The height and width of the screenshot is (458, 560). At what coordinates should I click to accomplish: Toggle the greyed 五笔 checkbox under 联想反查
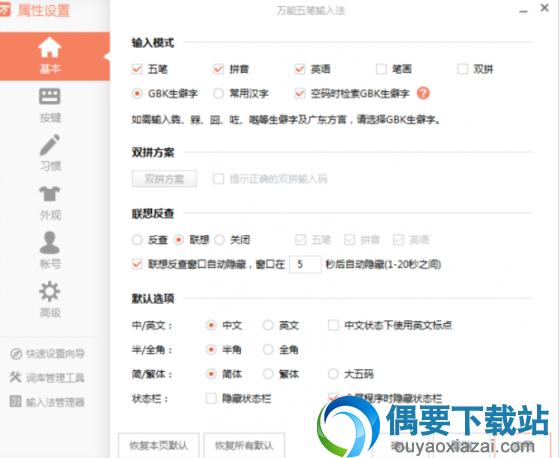301,240
